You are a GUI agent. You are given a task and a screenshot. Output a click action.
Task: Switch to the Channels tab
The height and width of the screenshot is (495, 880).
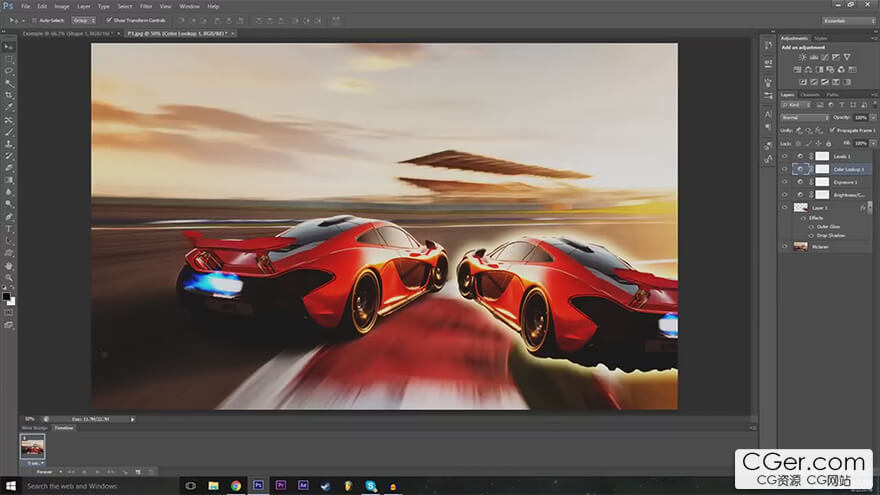tap(809, 95)
